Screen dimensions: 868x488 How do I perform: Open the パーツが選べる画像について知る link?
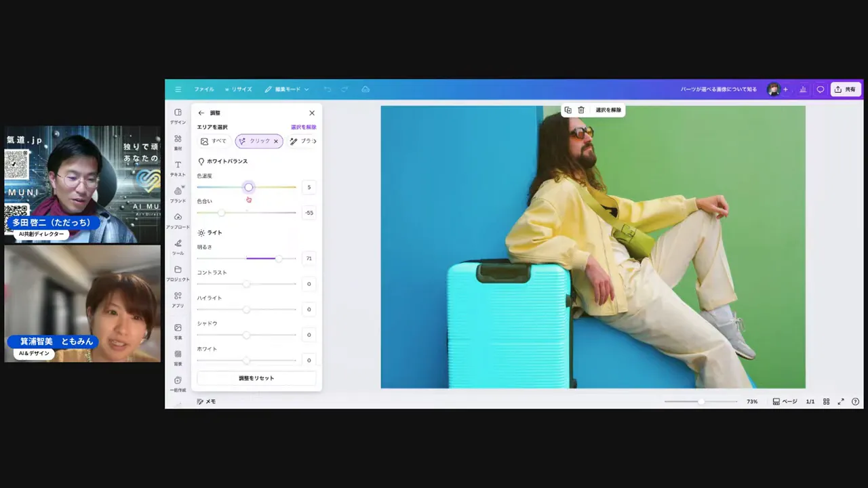719,89
